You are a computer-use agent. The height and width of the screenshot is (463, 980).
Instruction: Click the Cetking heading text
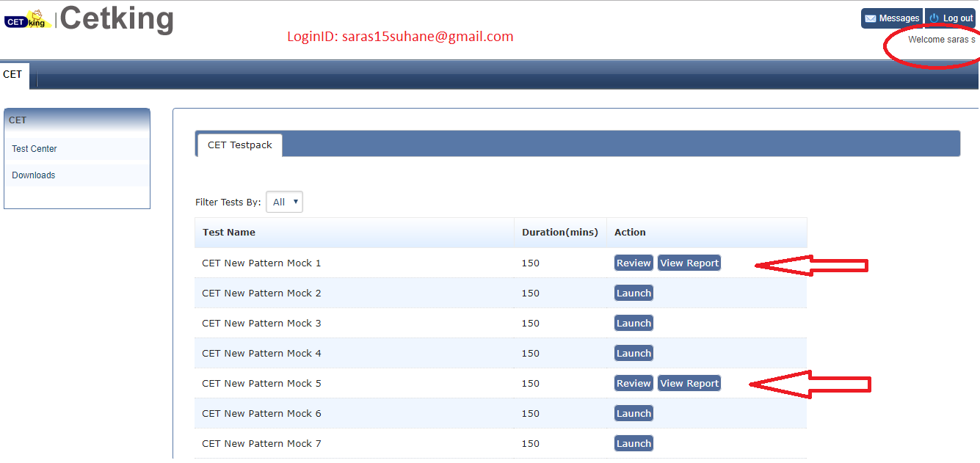(x=117, y=18)
